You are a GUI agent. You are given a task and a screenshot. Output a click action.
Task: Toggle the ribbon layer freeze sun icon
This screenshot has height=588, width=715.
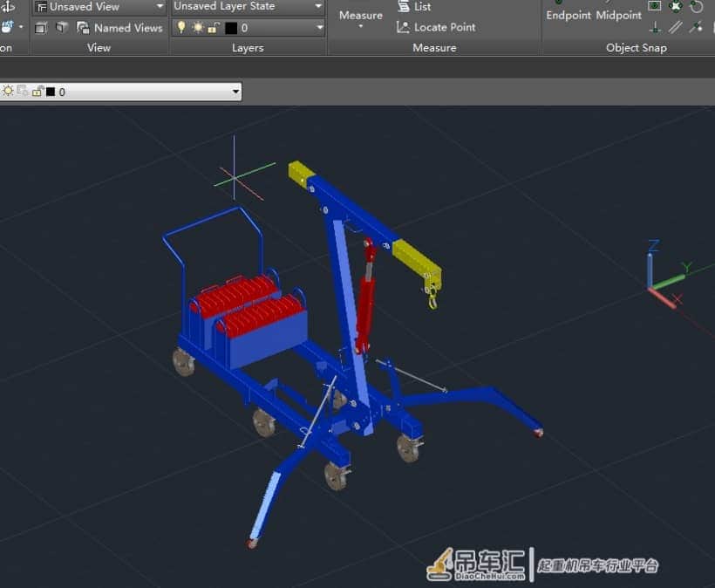coord(198,28)
